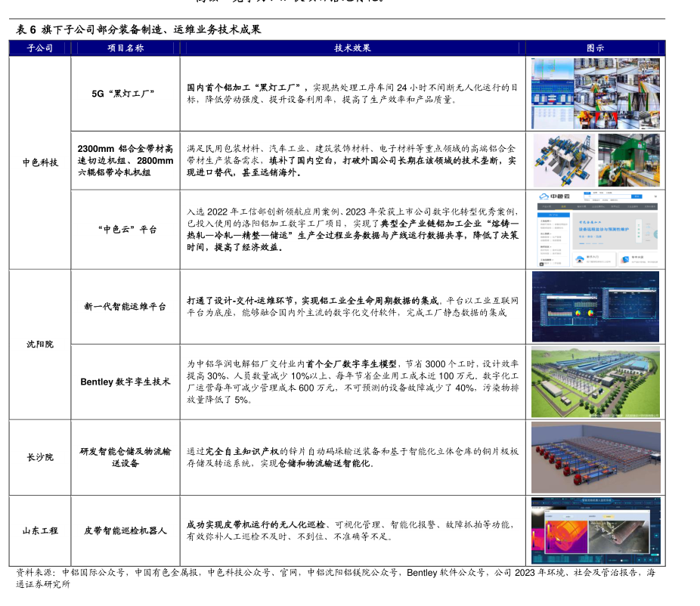The image size is (700, 606).
Task: Click the Bentley digital twin factory model image
Action: point(596,382)
